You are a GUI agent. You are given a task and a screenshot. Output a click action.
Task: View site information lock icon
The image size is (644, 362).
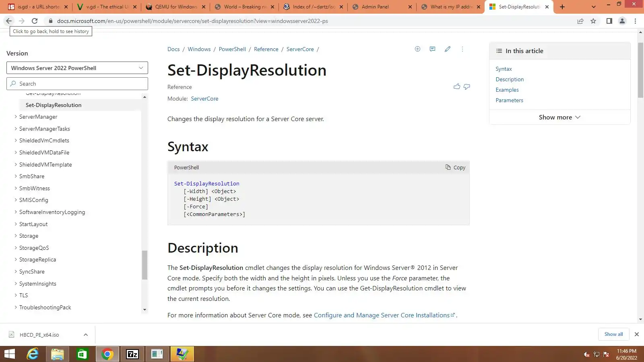(50, 21)
